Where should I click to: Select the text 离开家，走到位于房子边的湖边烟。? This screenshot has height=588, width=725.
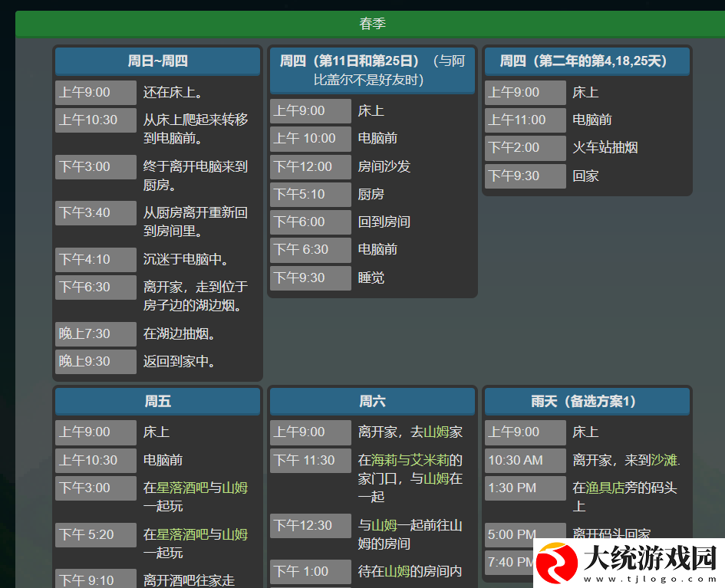(x=196, y=296)
